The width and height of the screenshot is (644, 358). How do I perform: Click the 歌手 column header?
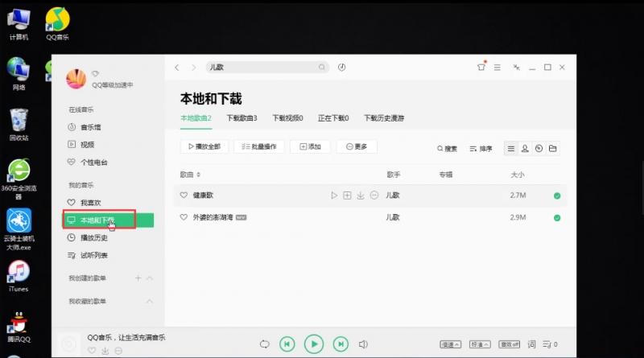(394, 175)
